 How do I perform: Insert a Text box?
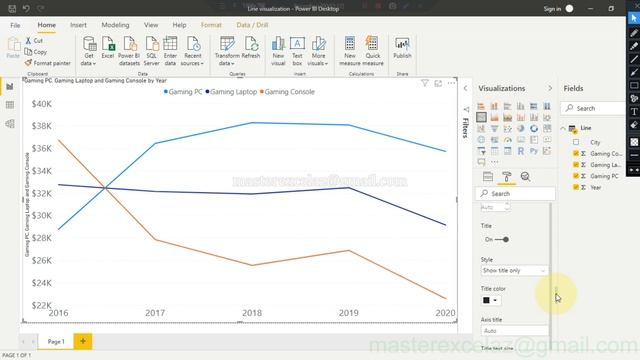click(297, 51)
